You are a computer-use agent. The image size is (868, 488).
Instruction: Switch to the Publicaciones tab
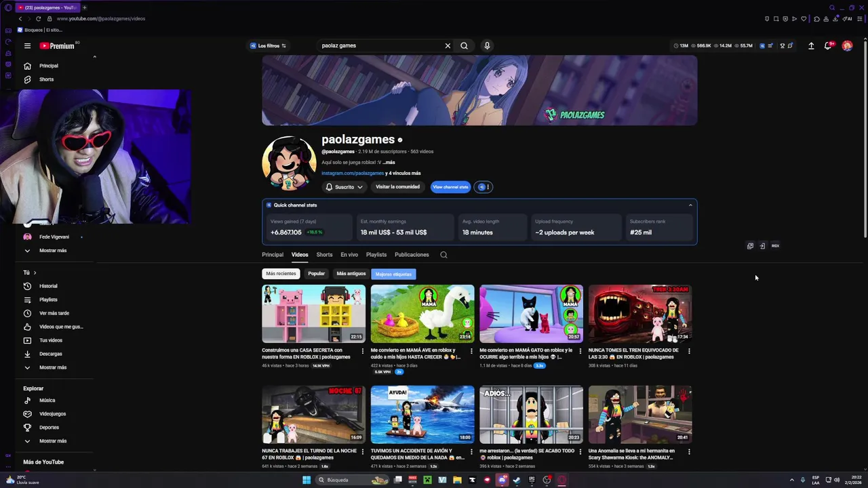point(412,255)
